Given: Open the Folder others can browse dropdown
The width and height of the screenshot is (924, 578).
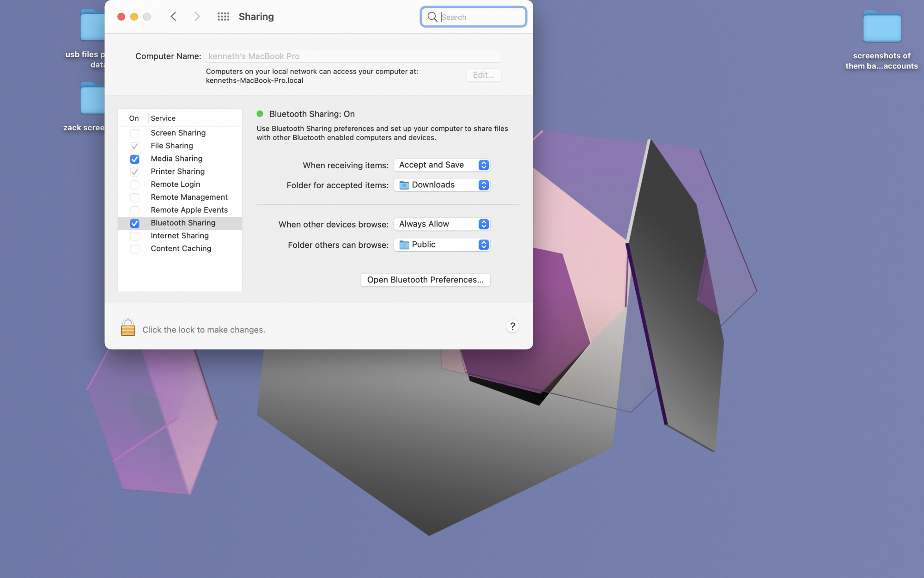Looking at the screenshot, I should point(442,245).
